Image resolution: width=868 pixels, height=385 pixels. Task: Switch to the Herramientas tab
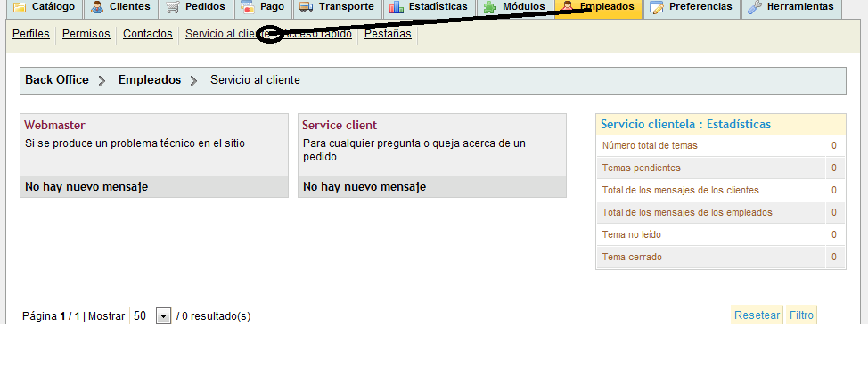791,8
